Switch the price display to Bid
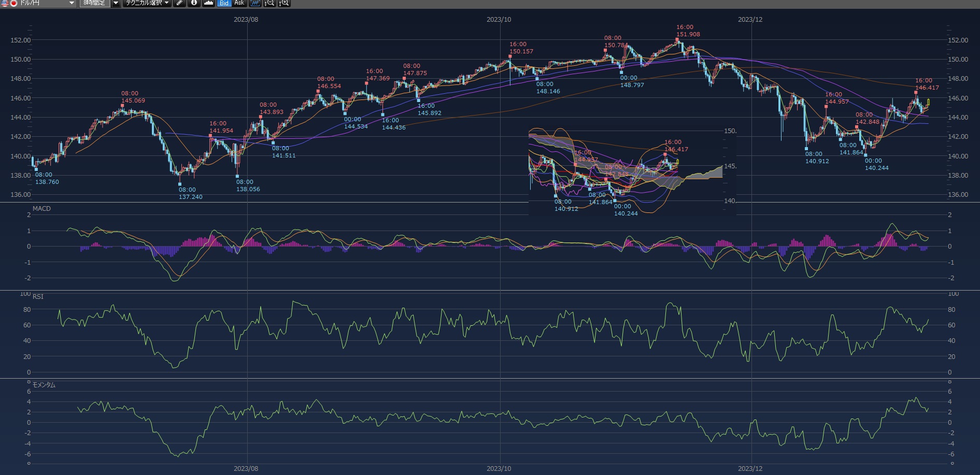 (x=224, y=3)
